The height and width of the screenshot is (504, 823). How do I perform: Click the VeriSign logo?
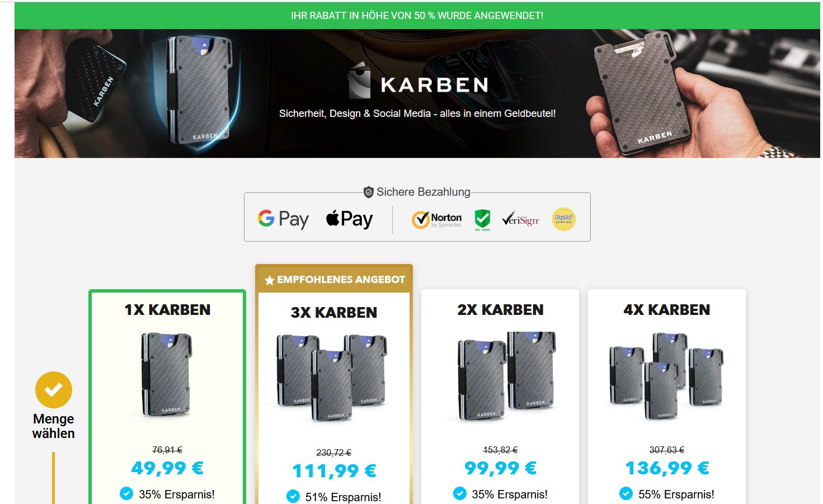tap(521, 219)
